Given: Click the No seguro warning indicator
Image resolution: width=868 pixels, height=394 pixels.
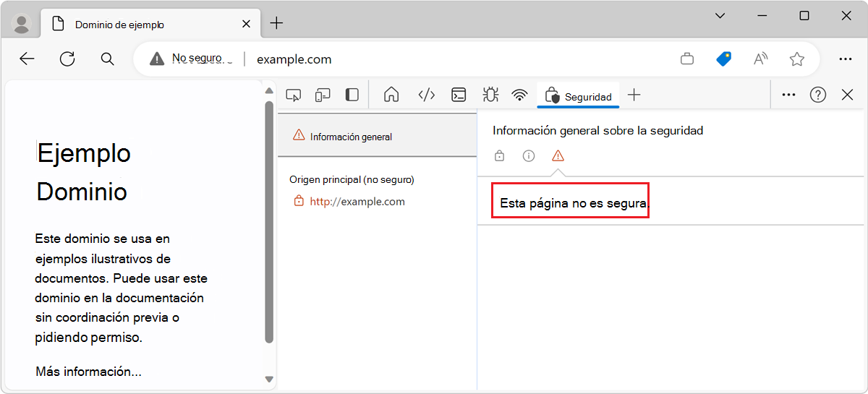Looking at the screenshot, I should [x=191, y=59].
